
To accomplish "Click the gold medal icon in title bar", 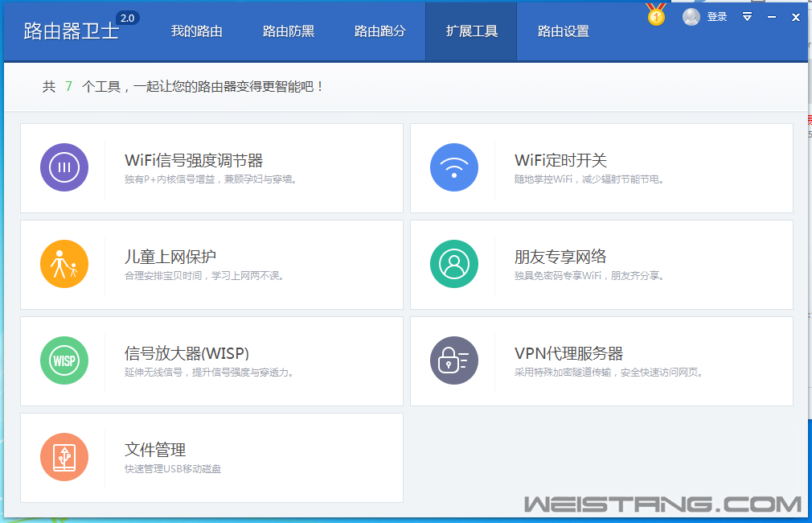I will pyautogui.click(x=656, y=15).
